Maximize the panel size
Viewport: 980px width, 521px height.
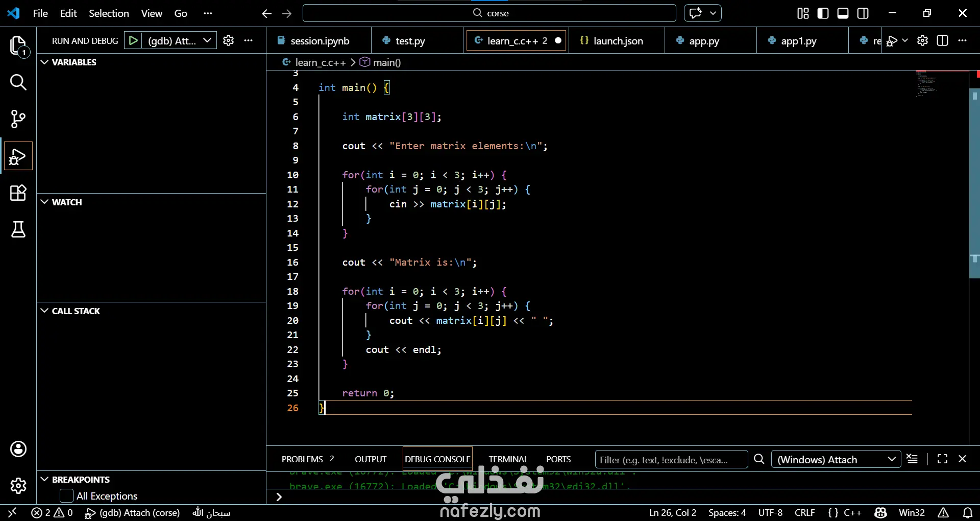click(943, 459)
